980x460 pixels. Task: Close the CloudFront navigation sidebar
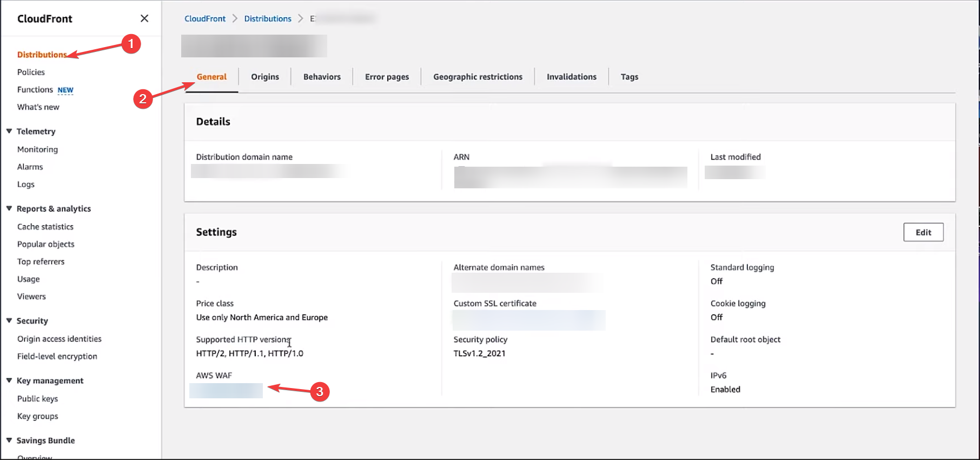pos(144,18)
